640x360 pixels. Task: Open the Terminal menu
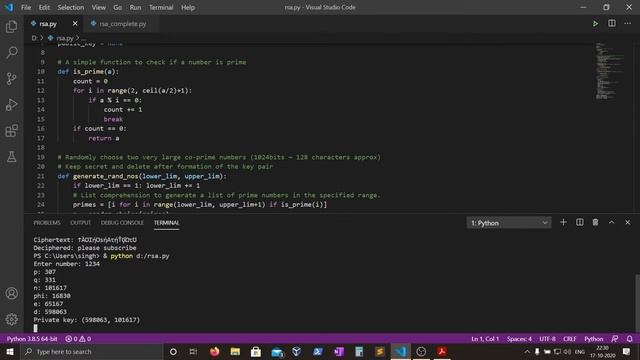point(161,7)
